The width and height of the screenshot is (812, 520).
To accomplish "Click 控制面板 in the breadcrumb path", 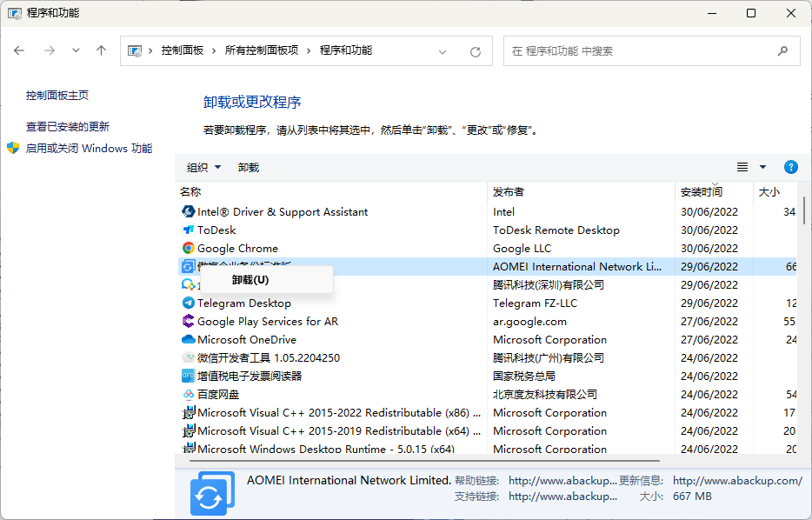I will point(182,50).
